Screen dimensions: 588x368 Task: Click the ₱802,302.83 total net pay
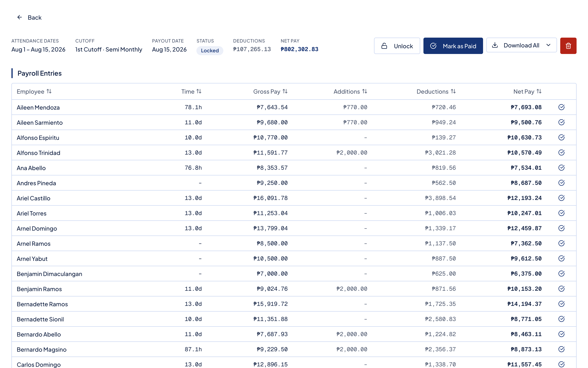click(x=299, y=49)
